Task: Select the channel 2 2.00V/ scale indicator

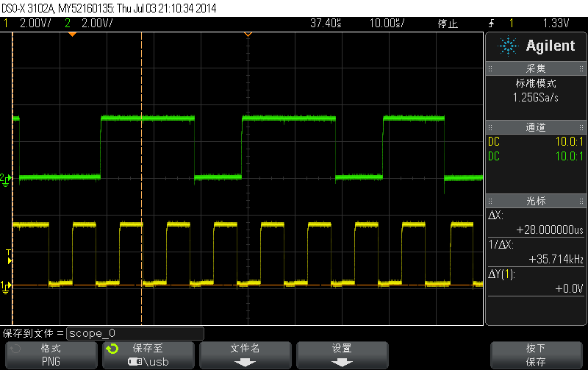Action: click(x=97, y=24)
